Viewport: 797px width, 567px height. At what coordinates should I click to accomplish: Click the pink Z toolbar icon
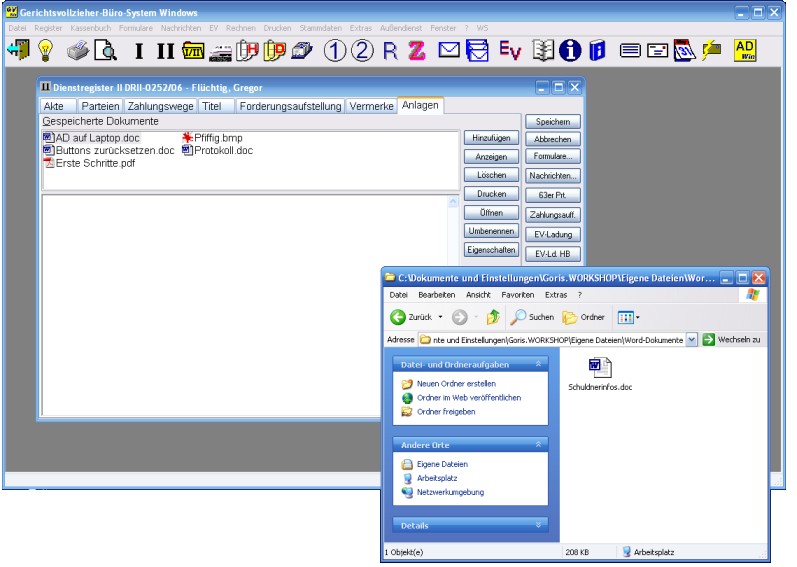click(416, 50)
